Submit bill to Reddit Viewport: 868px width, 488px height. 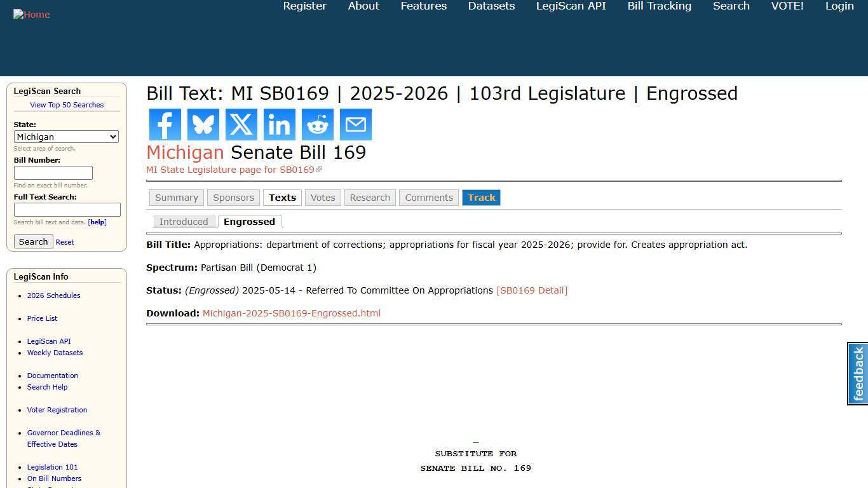click(x=317, y=125)
